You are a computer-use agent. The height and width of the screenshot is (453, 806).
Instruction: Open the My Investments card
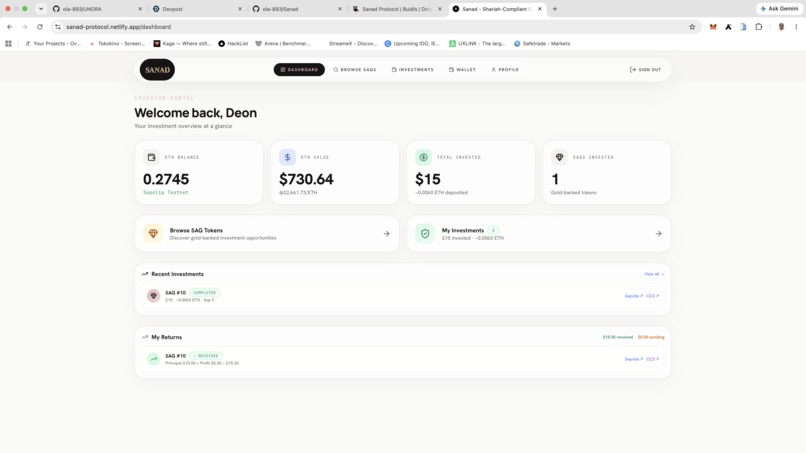pyautogui.click(x=539, y=233)
